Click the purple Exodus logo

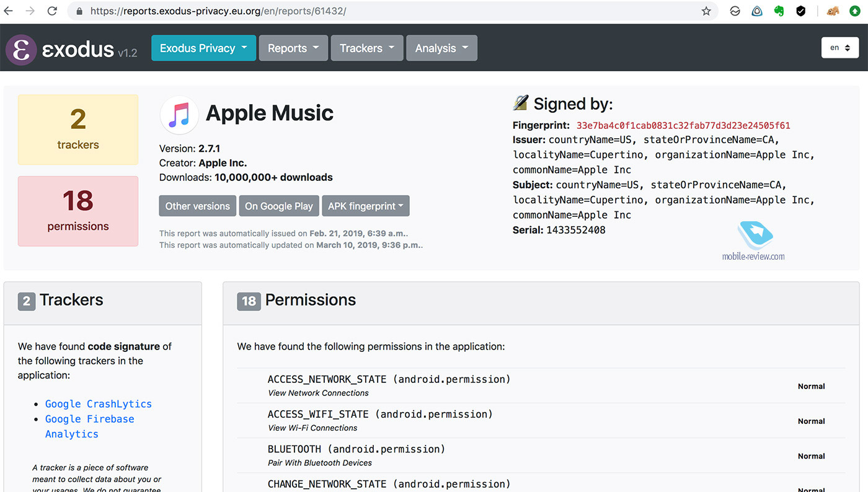pos(21,49)
